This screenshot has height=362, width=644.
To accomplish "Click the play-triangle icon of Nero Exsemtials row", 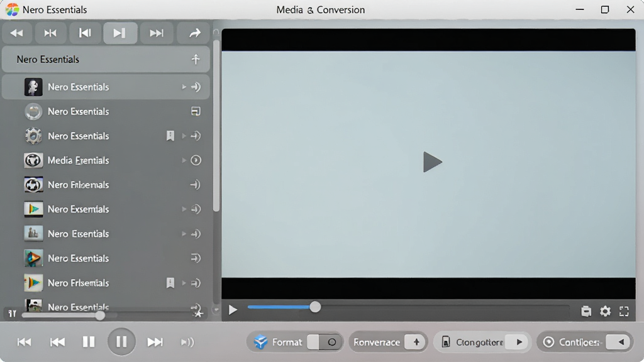I will [x=33, y=209].
